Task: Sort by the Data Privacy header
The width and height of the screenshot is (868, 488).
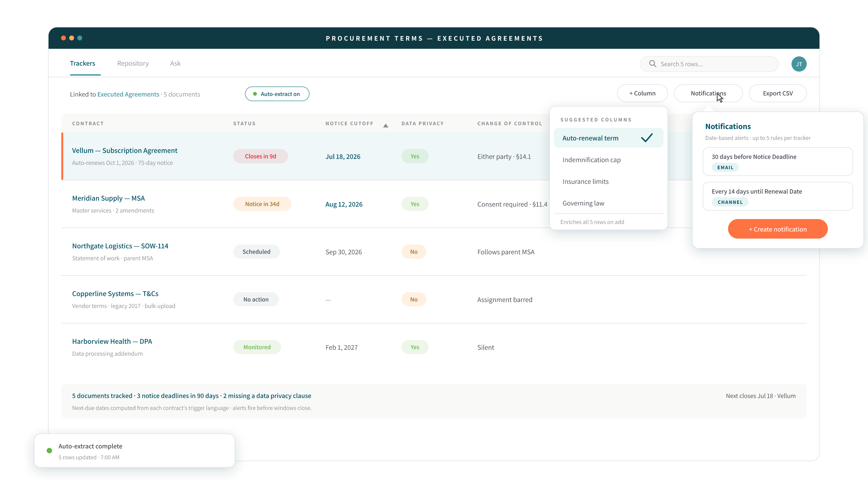Action: click(x=423, y=124)
